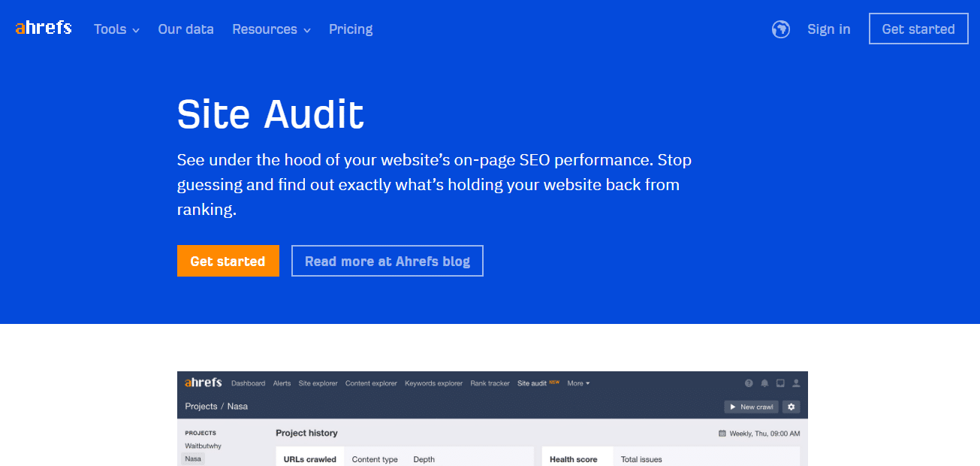The width and height of the screenshot is (980, 466).
Task: Expand the Resources dropdown menu
Action: [271, 29]
